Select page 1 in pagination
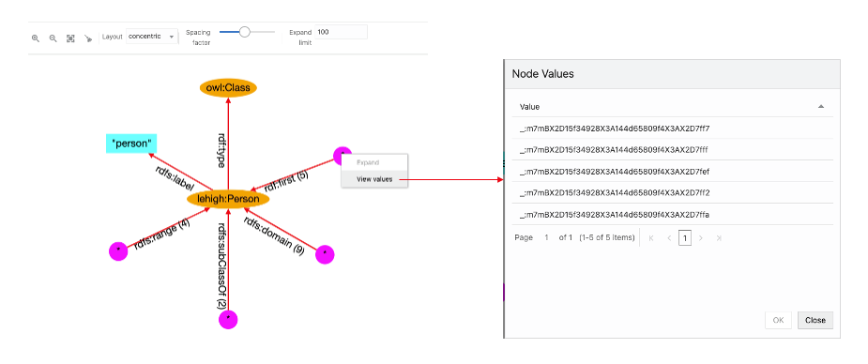 coord(685,238)
